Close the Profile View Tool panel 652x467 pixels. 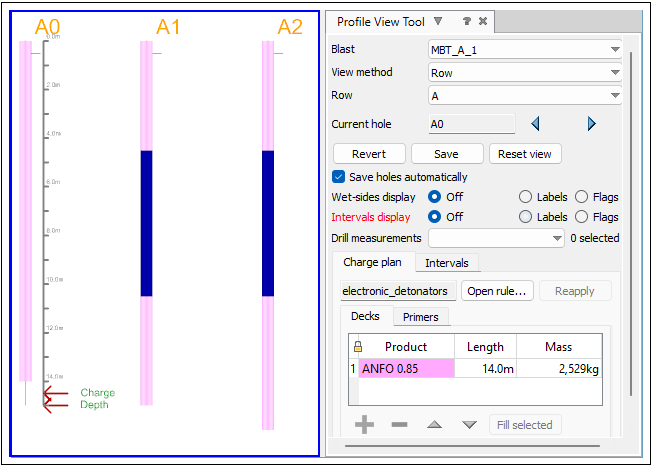pos(483,21)
